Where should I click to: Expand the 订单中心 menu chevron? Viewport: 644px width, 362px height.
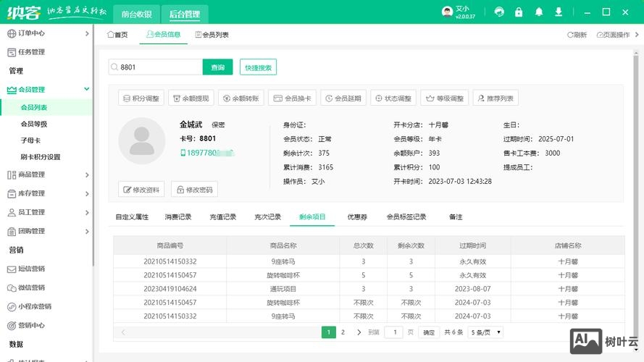(x=87, y=33)
